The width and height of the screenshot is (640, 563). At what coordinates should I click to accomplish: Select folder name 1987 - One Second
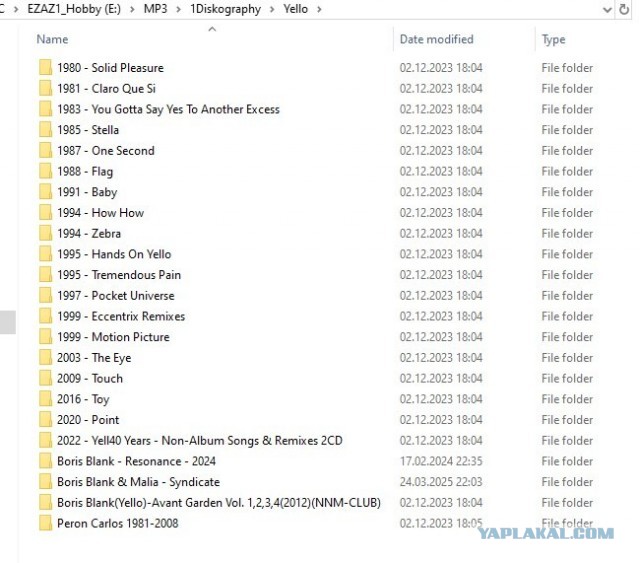click(x=106, y=150)
